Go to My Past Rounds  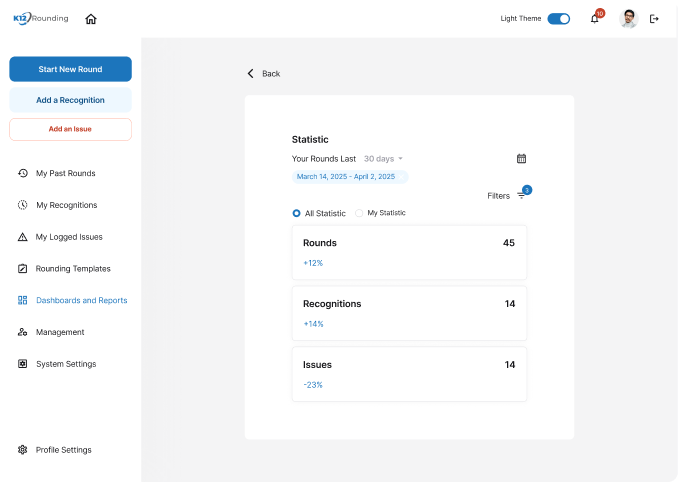(65, 173)
